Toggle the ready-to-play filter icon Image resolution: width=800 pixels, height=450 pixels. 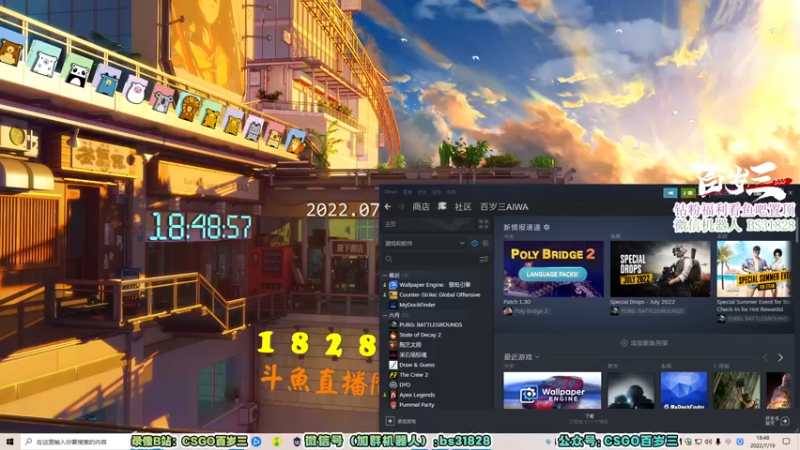coord(485,243)
